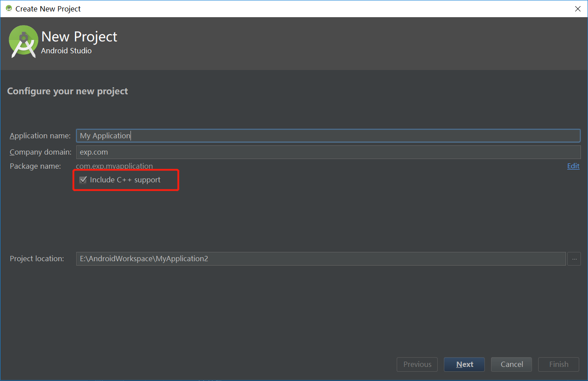This screenshot has height=381, width=588.
Task: Toggle the Include C++ support checkbox
Action: [83, 180]
